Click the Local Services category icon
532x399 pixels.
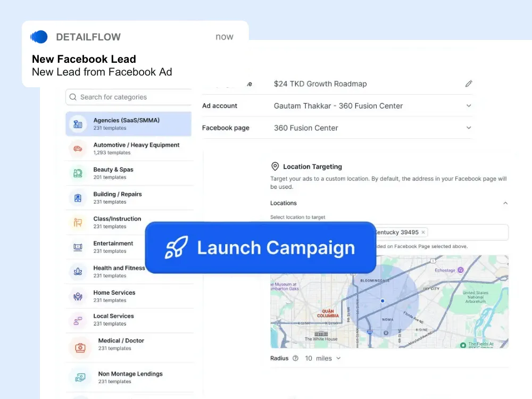(78, 320)
